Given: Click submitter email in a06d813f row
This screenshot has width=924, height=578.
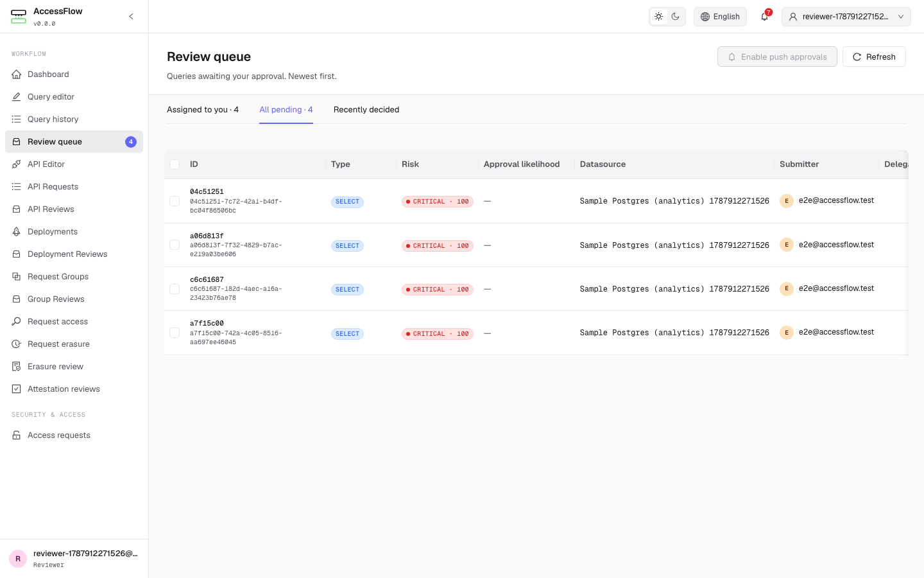Looking at the screenshot, I should [836, 245].
